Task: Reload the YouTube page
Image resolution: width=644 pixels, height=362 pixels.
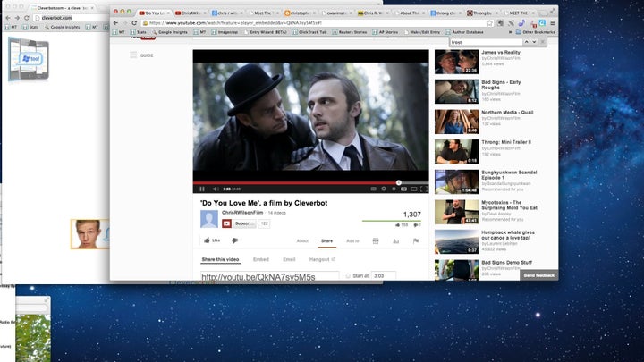Action: tap(134, 23)
